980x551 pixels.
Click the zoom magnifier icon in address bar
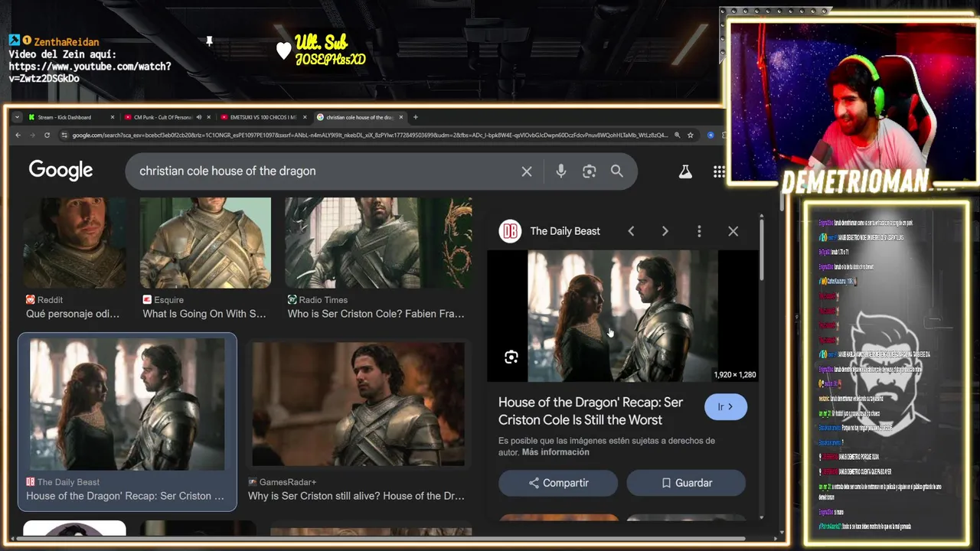point(677,135)
